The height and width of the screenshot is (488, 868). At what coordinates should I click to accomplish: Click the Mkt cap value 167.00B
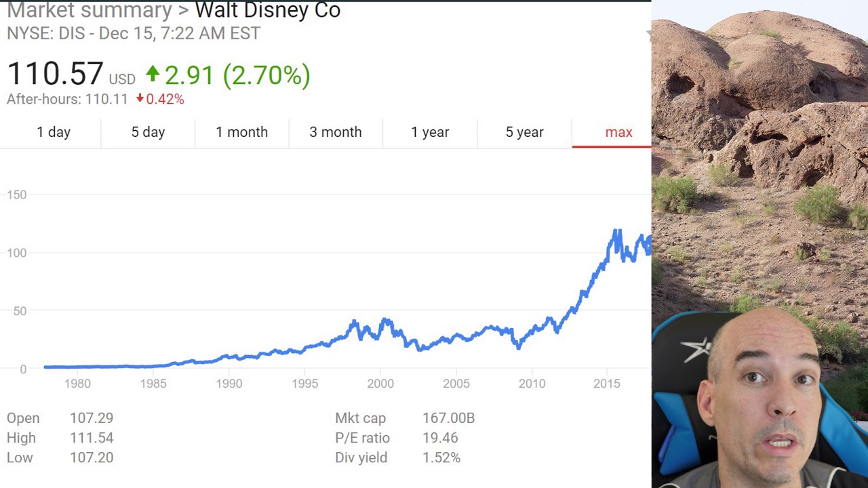(x=448, y=418)
